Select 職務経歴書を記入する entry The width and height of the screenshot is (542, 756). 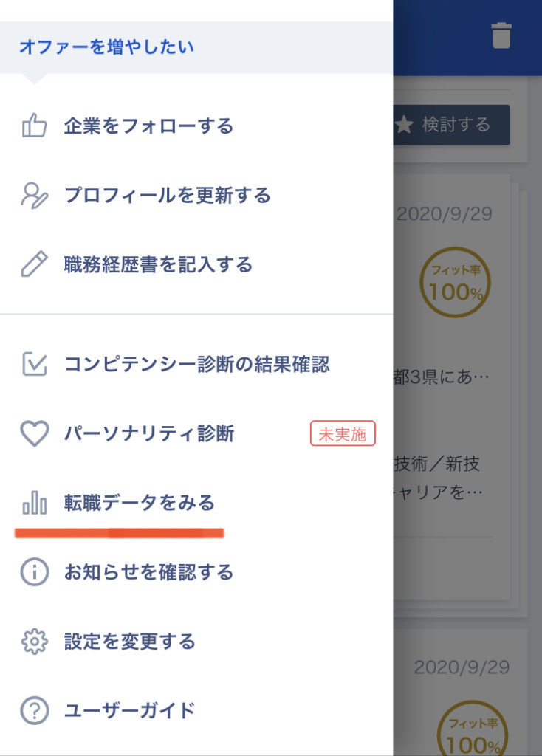point(196,264)
